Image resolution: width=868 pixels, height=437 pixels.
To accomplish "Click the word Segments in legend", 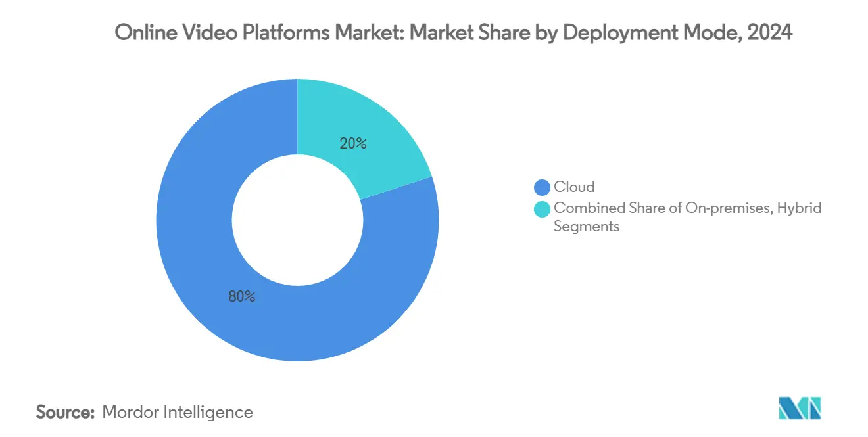I will tap(587, 227).
